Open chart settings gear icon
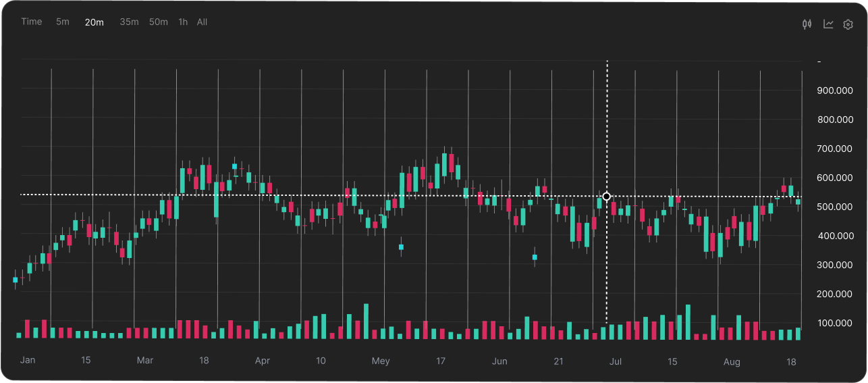The height and width of the screenshot is (383, 868). tap(848, 24)
